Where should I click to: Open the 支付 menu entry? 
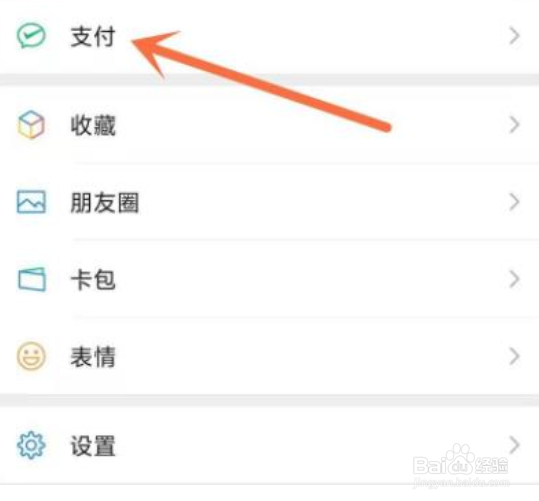point(270,36)
